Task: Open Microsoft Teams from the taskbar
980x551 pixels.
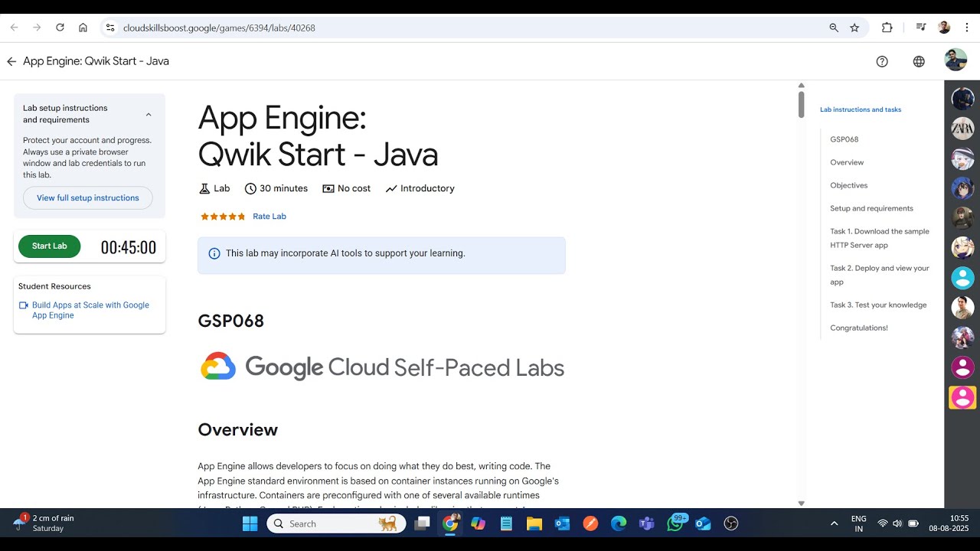Action: [x=647, y=523]
